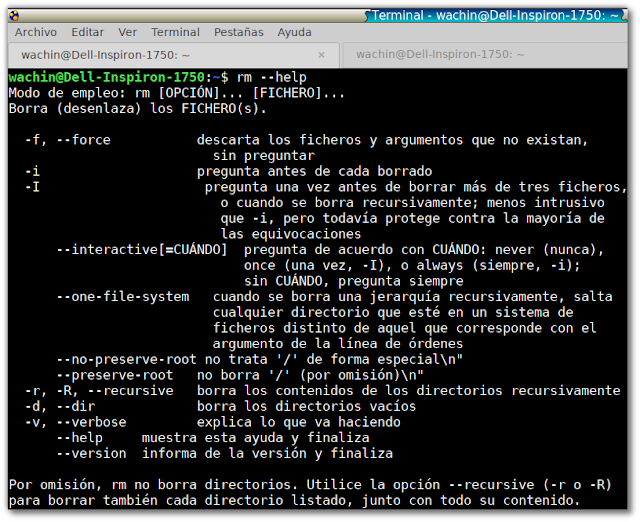Viewport: 640px width, 522px height.
Task: Click 'argumento de la línea de órdenes'
Action: pos(338,343)
